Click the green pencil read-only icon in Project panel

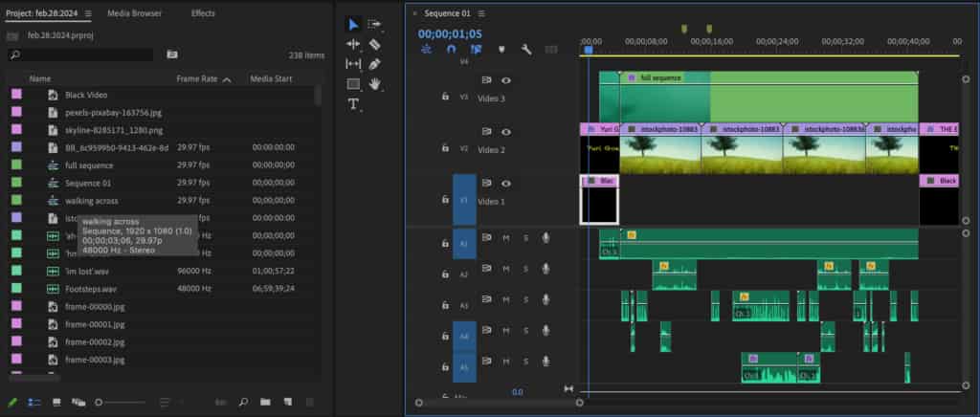pyautogui.click(x=11, y=403)
